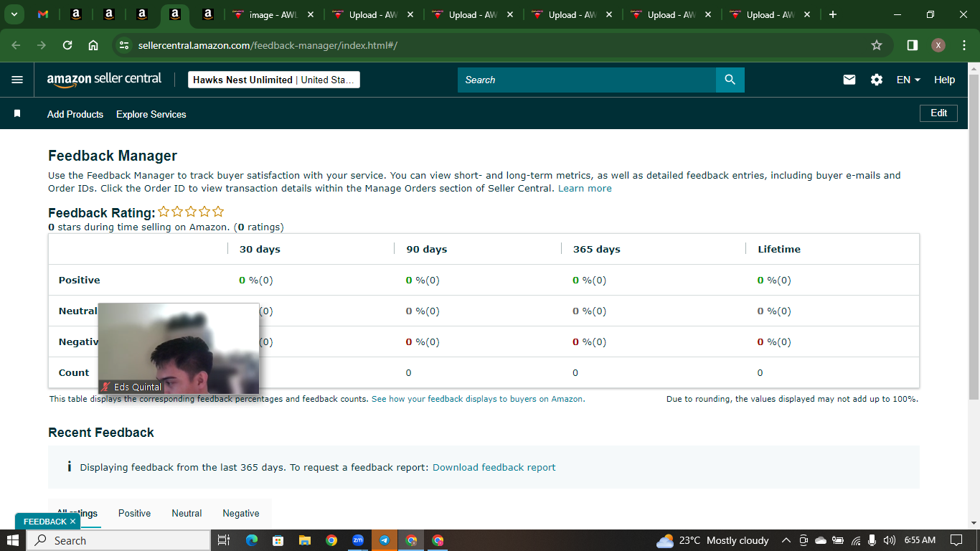Open the Help link

[945, 80]
